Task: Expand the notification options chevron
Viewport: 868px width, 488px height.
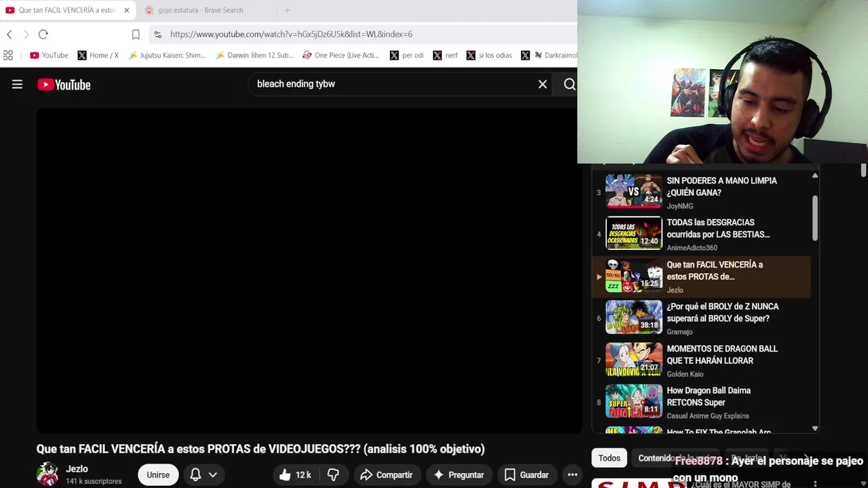Action: pyautogui.click(x=213, y=474)
